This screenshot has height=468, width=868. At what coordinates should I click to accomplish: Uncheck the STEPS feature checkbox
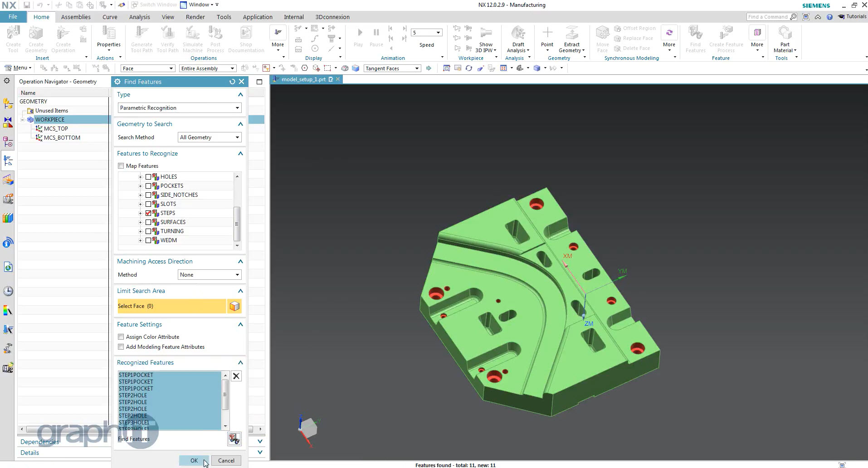pyautogui.click(x=148, y=213)
